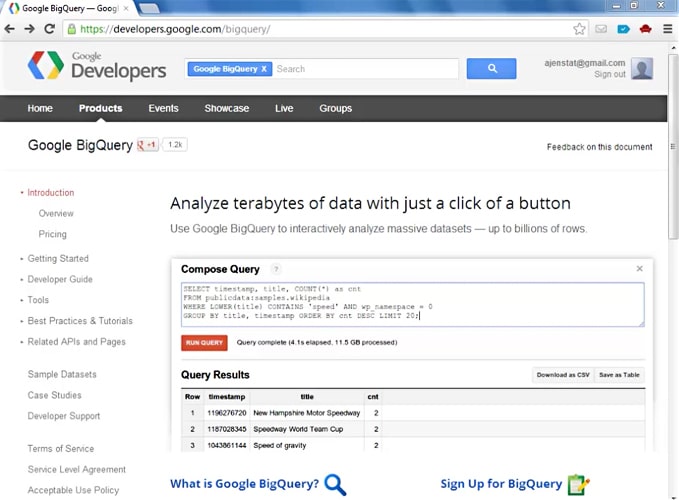Open Acceptable Use Policy in the sidebar
This screenshot has width=679, height=500.
pyautogui.click(x=73, y=490)
